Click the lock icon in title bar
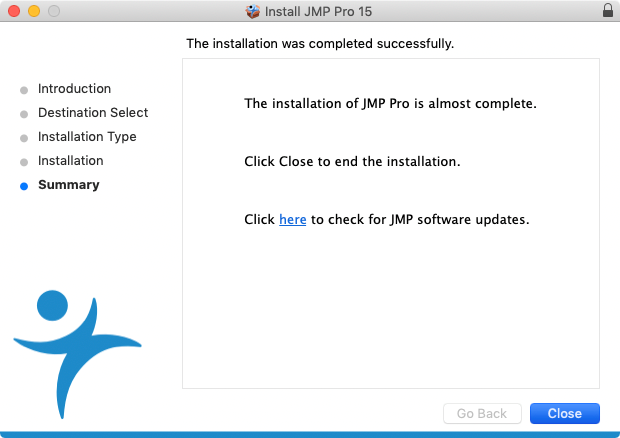The height and width of the screenshot is (438, 620). pyautogui.click(x=608, y=11)
